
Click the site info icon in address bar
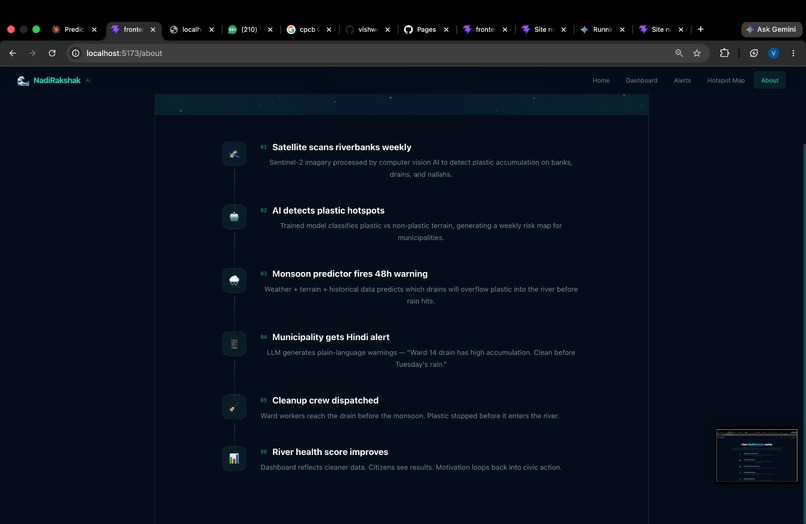point(76,53)
